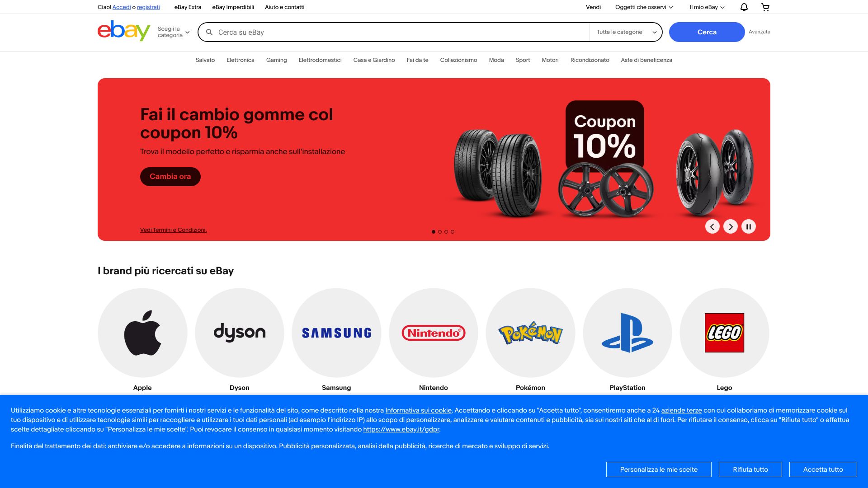
Task: Expand Oggetti che osservi dropdown
Action: 644,7
